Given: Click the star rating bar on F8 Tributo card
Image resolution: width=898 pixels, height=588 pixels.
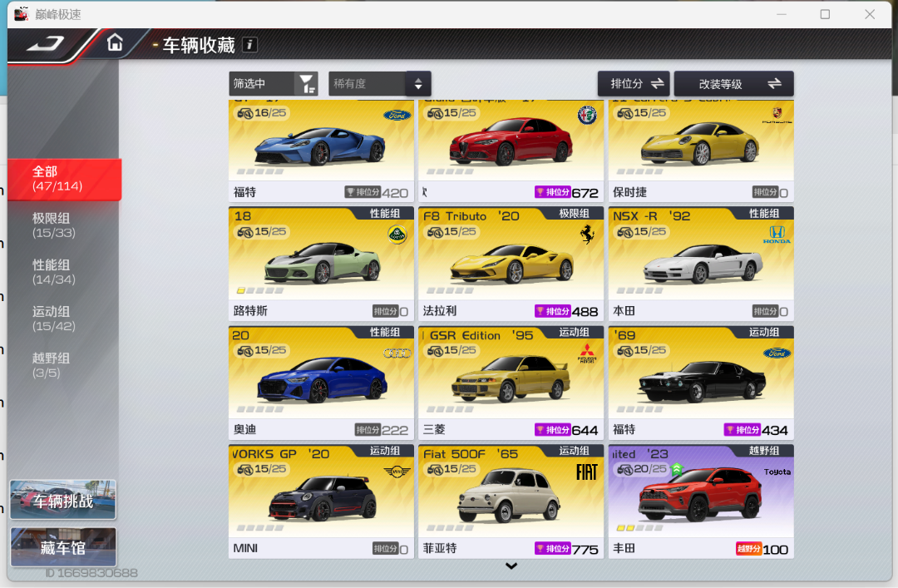Looking at the screenshot, I should [450, 290].
